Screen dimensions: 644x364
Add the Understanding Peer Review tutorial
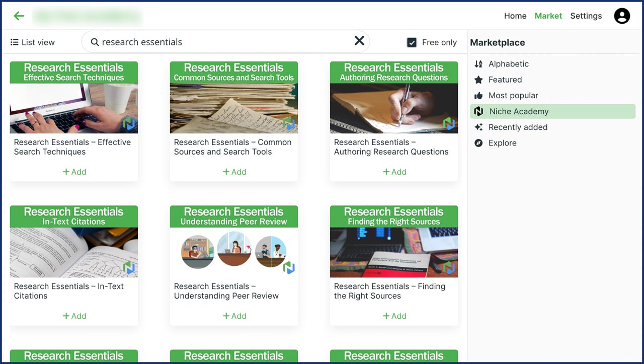(234, 316)
